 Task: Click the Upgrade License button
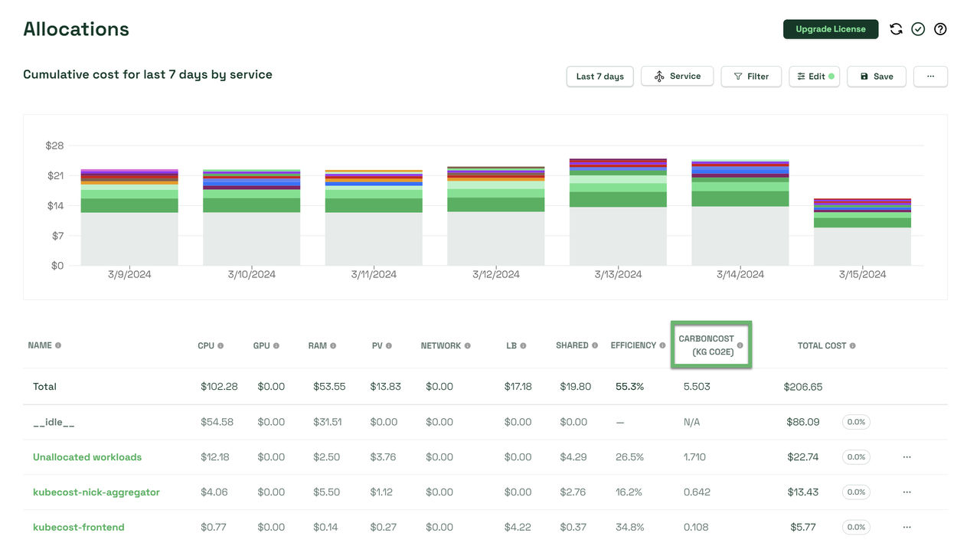[831, 28]
